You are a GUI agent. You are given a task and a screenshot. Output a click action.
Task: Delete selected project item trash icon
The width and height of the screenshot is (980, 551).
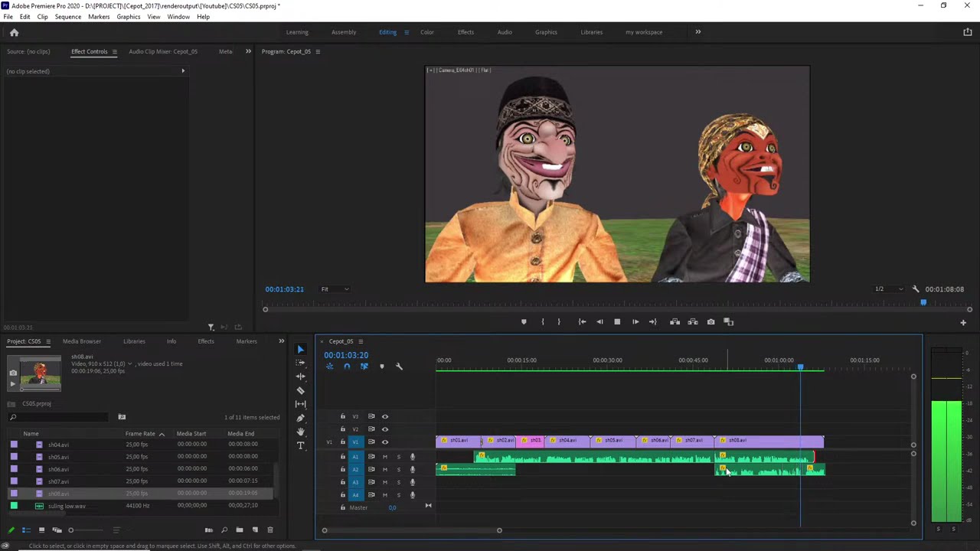269,530
